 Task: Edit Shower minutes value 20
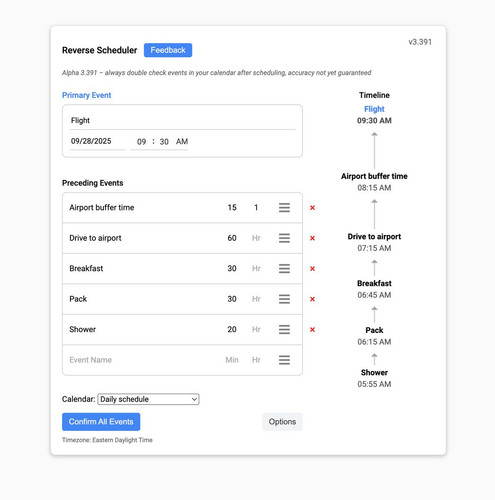(232, 329)
